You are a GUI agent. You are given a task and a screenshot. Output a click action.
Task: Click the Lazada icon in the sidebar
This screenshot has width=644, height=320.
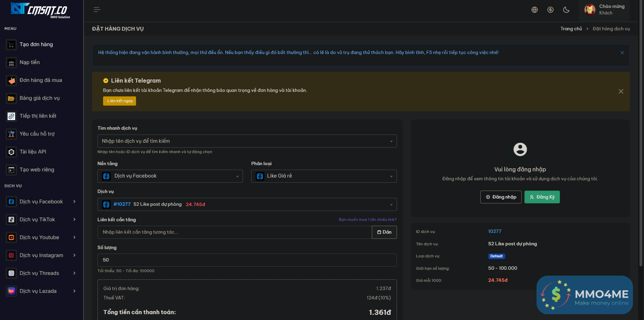pyautogui.click(x=11, y=291)
